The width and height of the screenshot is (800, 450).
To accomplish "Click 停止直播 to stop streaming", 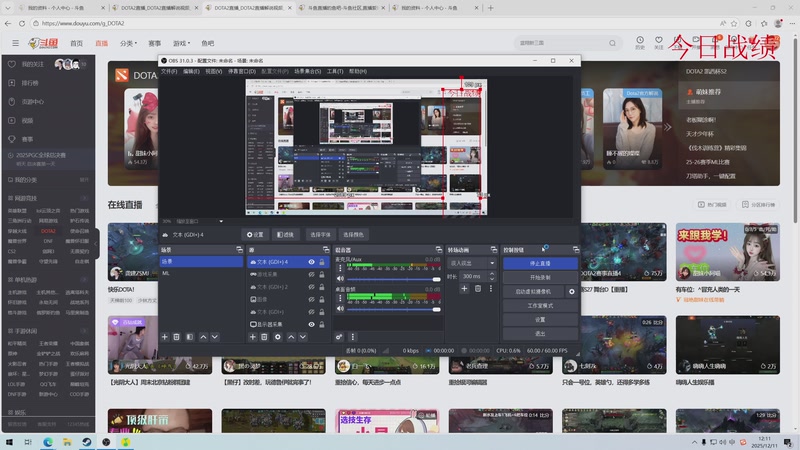I will [540, 263].
